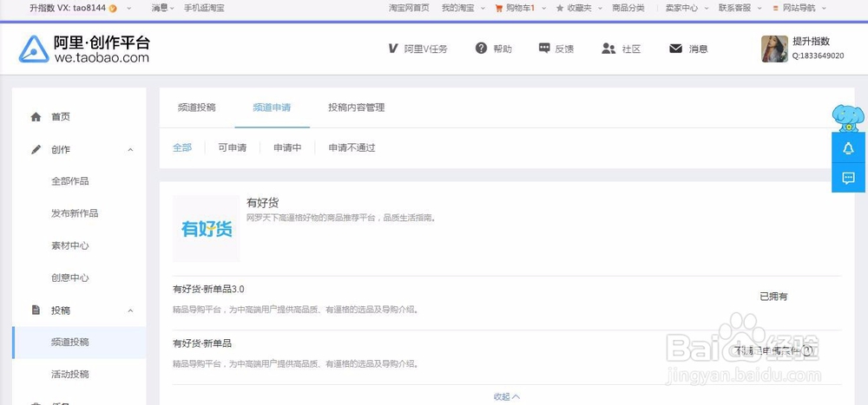This screenshot has width=868, height=405.
Task: Click the 有好货 channel title
Action: click(263, 203)
